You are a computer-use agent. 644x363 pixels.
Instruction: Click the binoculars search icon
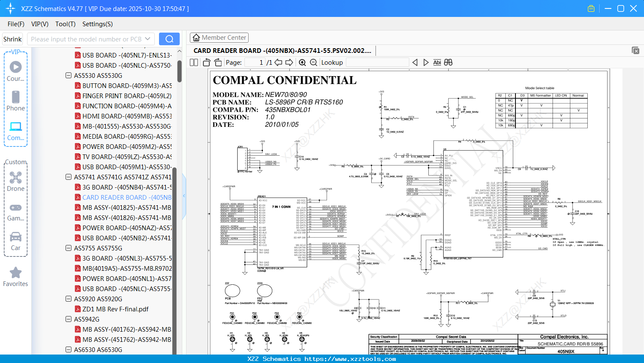point(448,63)
